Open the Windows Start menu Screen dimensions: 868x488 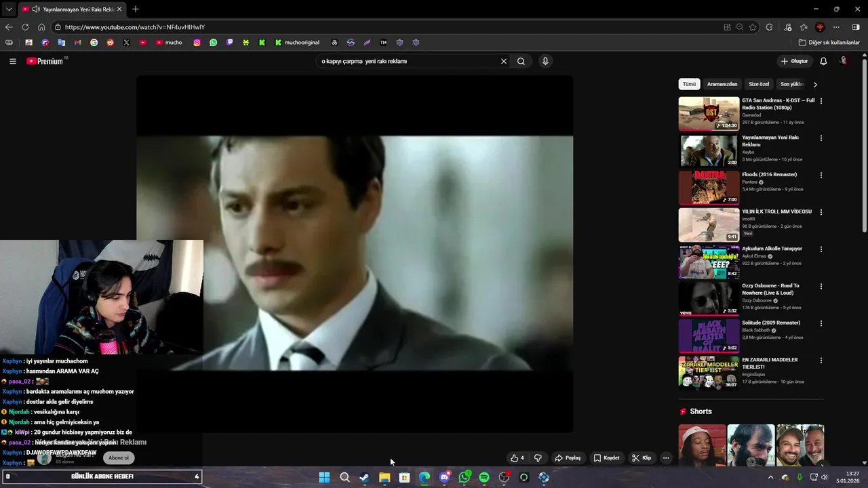(325, 477)
